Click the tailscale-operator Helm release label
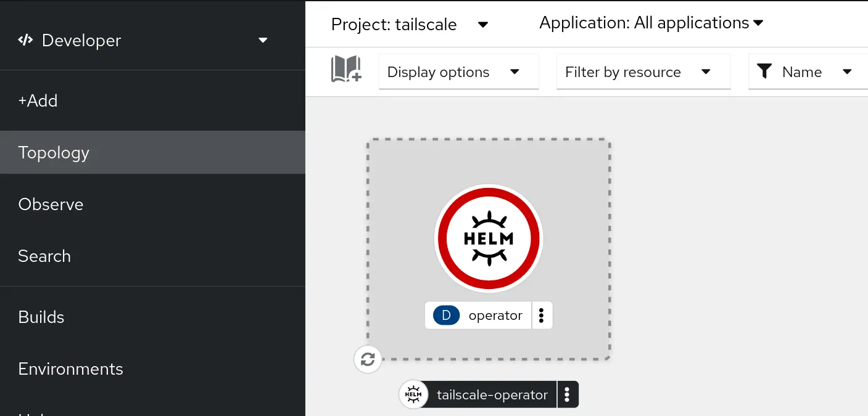Viewport: 868px width, 416px height. coord(492,395)
